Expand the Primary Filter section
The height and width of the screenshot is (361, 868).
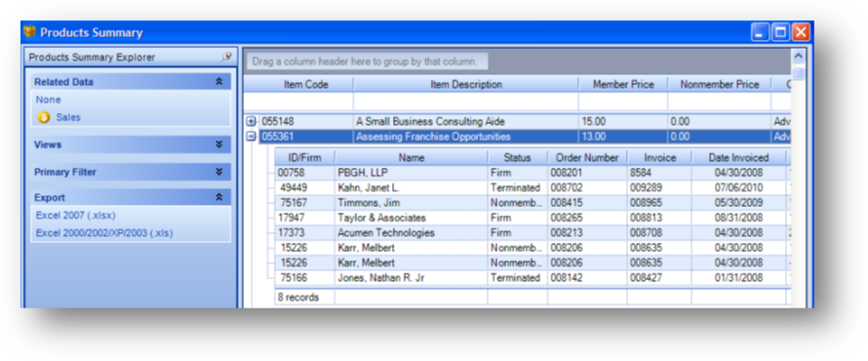[x=219, y=172]
